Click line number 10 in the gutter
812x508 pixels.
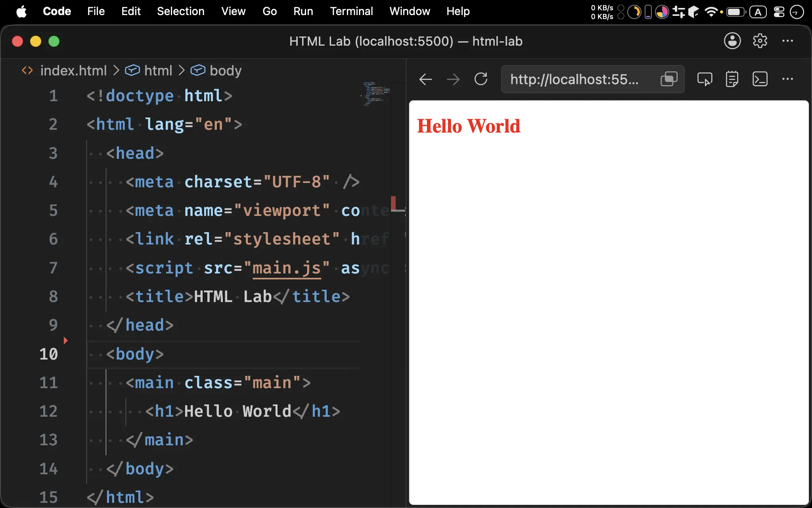[x=48, y=354]
